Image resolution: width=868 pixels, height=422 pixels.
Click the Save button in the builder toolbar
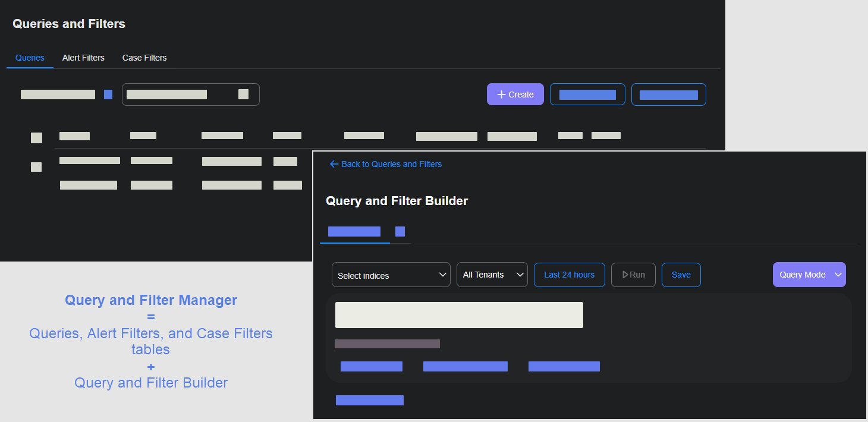(x=681, y=275)
